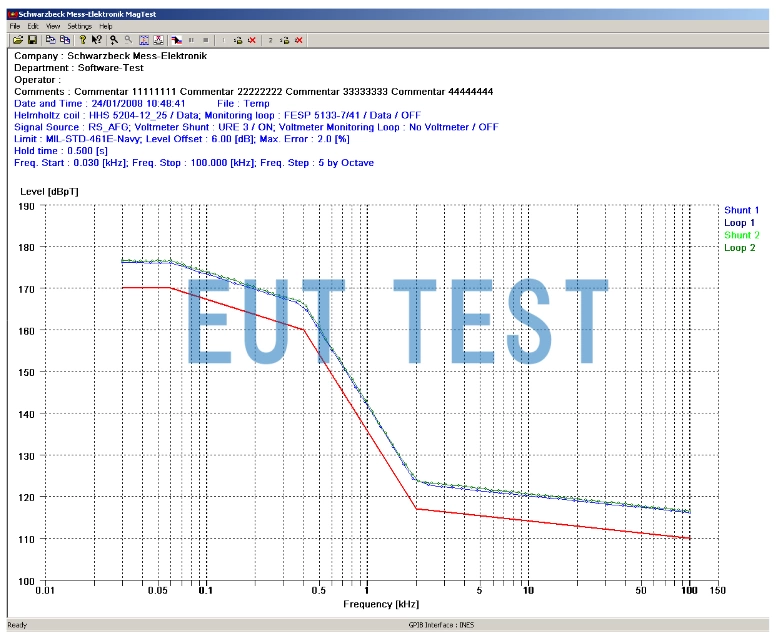
Task: Click the Pause measurement icon
Action: click(192, 40)
